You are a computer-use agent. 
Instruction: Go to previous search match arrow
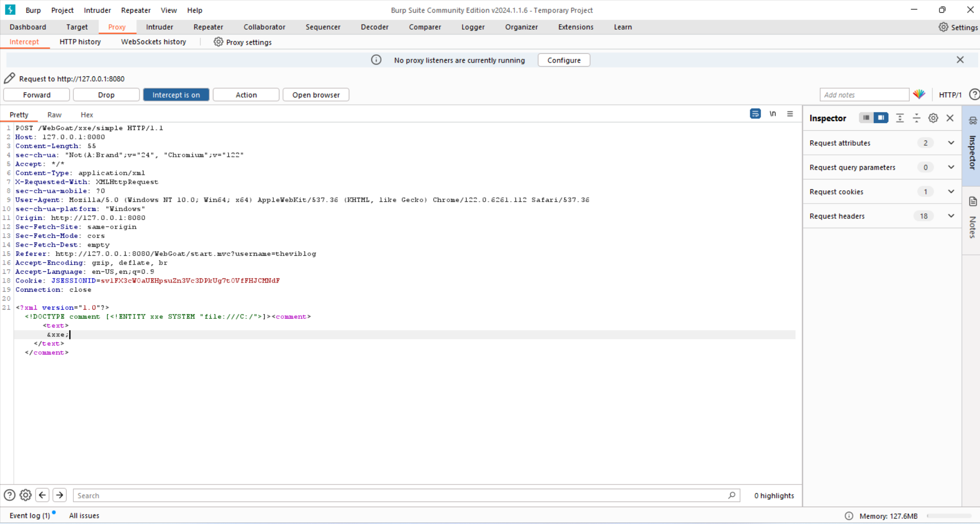click(43, 495)
